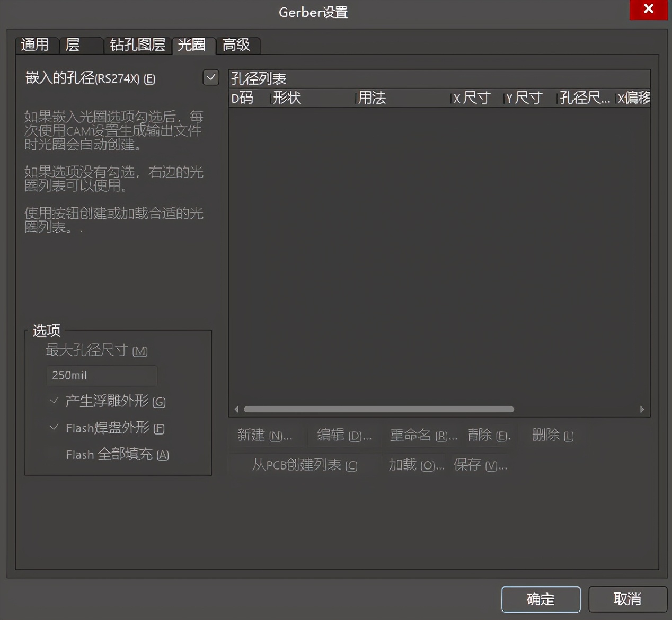Screen dimensions: 672x620
Task: Open the 高级 tab
Action: (x=237, y=46)
